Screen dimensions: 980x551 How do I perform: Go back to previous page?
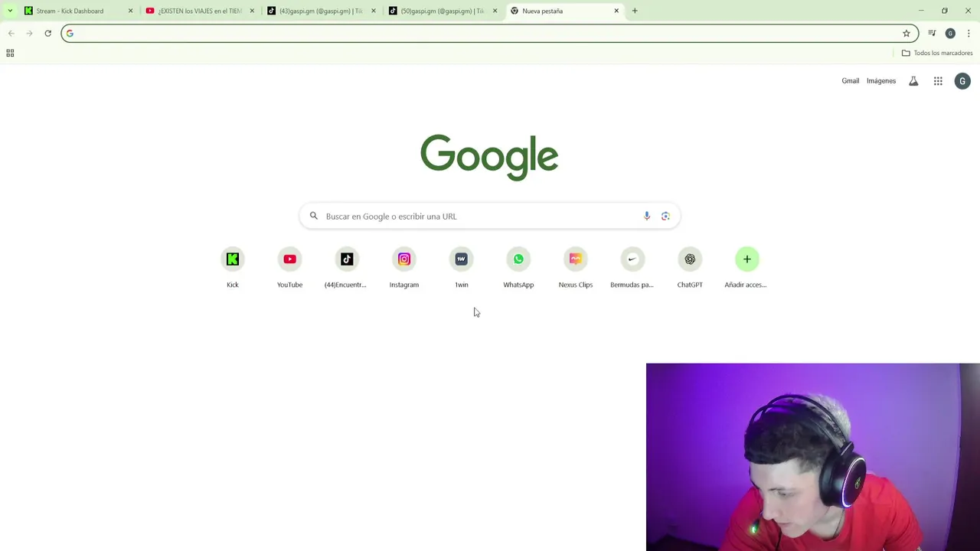[x=11, y=33]
